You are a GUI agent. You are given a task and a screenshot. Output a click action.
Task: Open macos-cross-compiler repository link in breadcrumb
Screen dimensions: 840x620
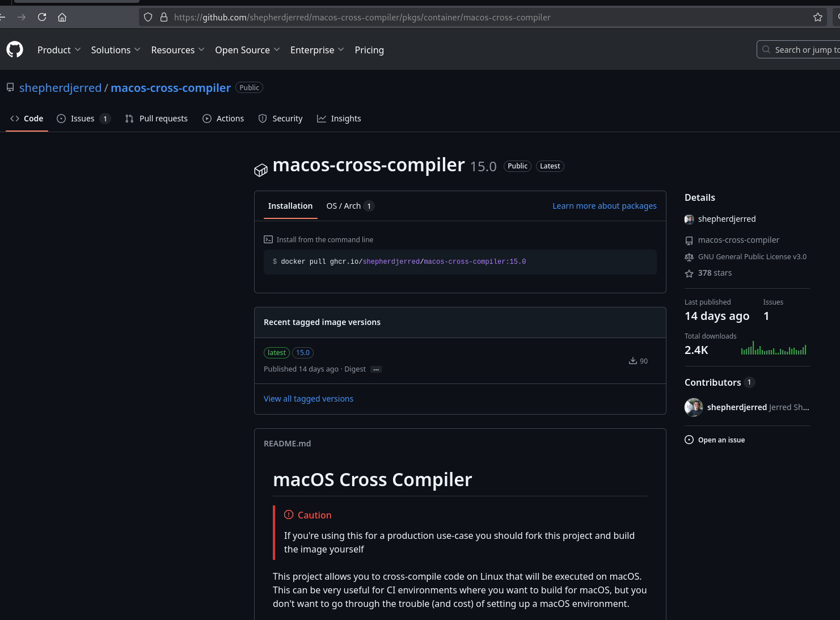[x=171, y=88]
